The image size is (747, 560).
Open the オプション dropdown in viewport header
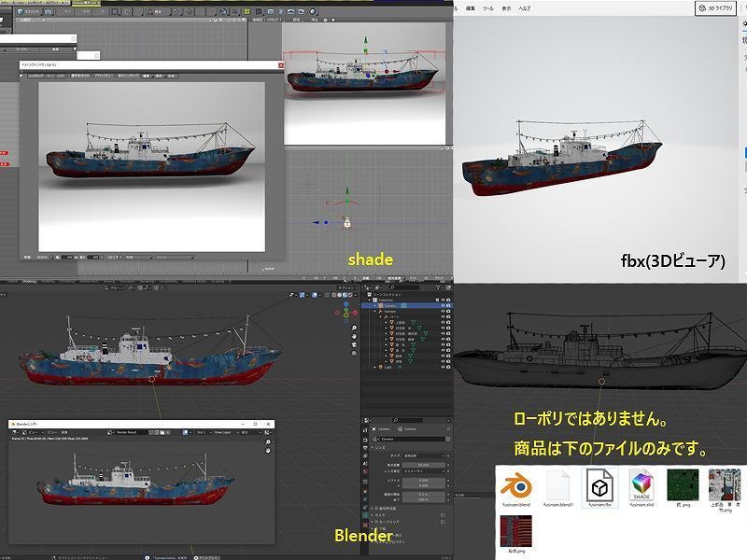pyautogui.click(x=347, y=288)
